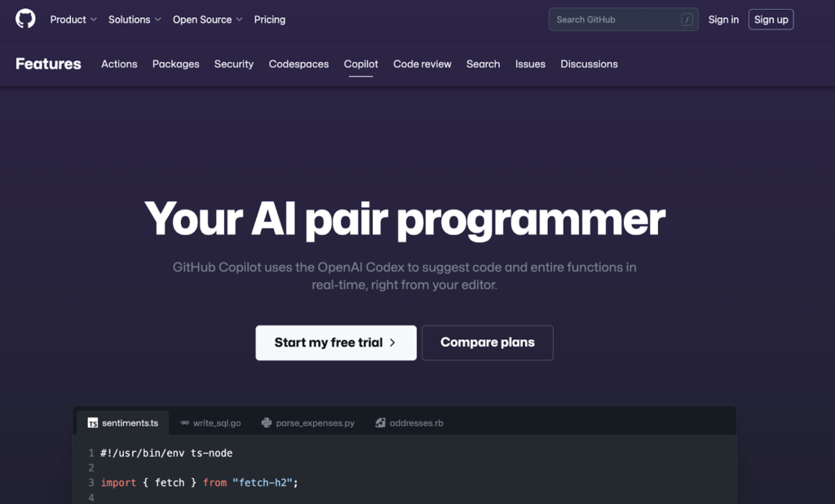
Task: Go to the Actions feature page
Action: (x=119, y=64)
